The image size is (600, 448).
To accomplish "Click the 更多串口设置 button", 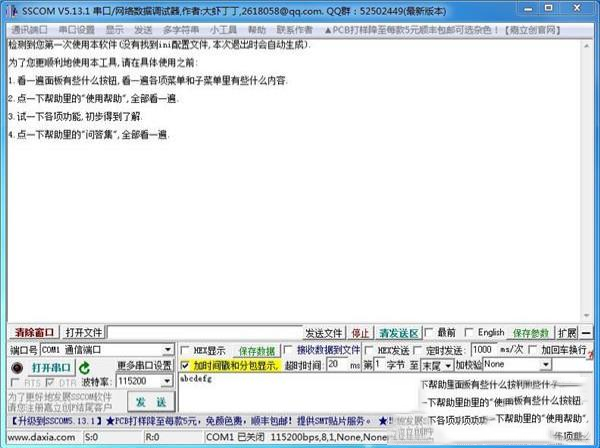I will coord(145,366).
